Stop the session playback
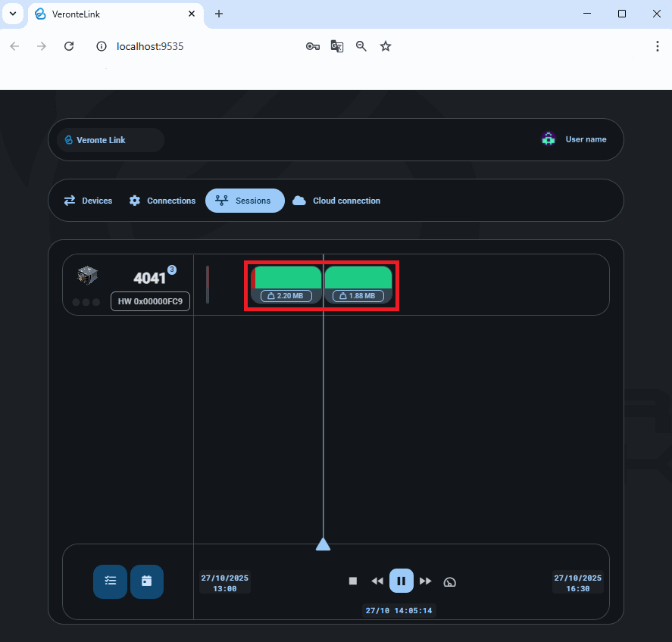Screen dimensions: 672x642 click(x=352, y=581)
